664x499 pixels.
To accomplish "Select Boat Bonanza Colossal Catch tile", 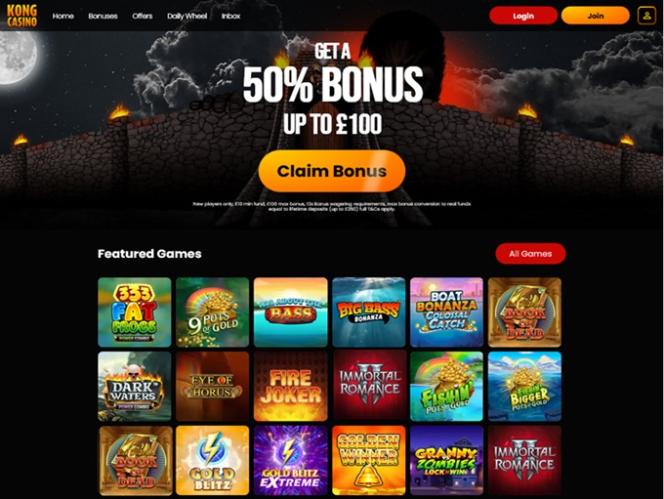I will point(447,312).
